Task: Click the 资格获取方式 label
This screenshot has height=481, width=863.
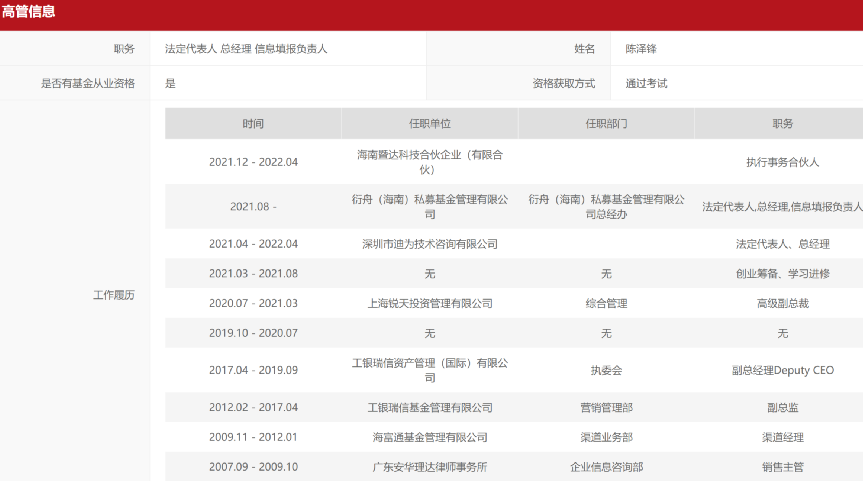Action: click(563, 84)
